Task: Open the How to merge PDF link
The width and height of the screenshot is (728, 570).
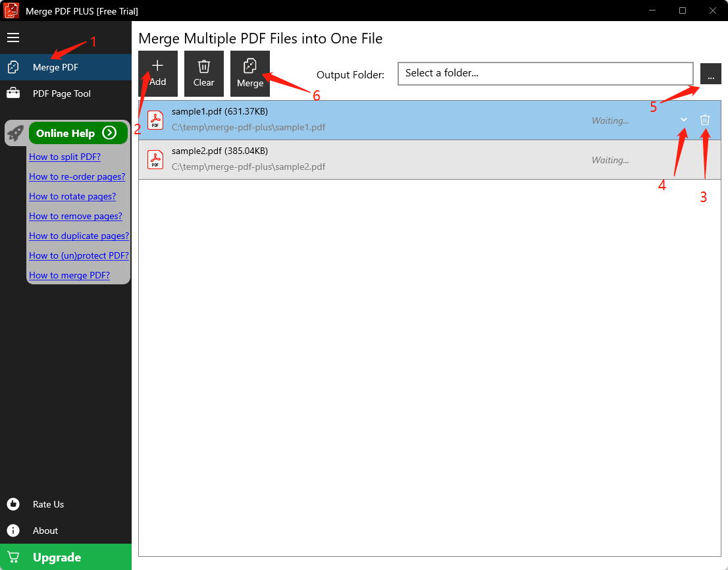Action: pos(68,275)
